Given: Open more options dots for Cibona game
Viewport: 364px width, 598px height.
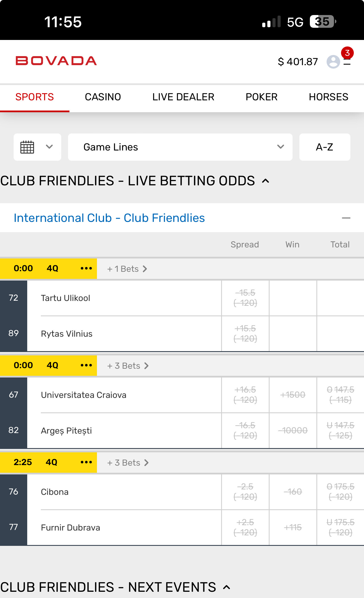Looking at the screenshot, I should [86, 462].
